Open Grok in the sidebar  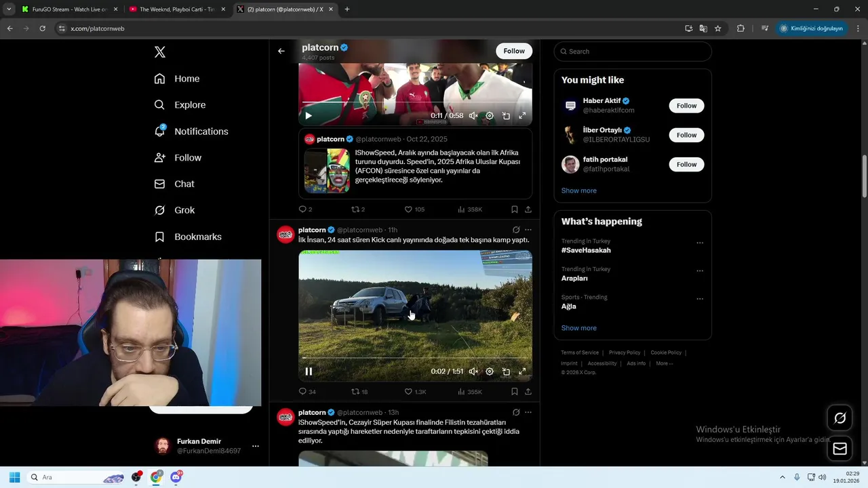tap(174, 210)
